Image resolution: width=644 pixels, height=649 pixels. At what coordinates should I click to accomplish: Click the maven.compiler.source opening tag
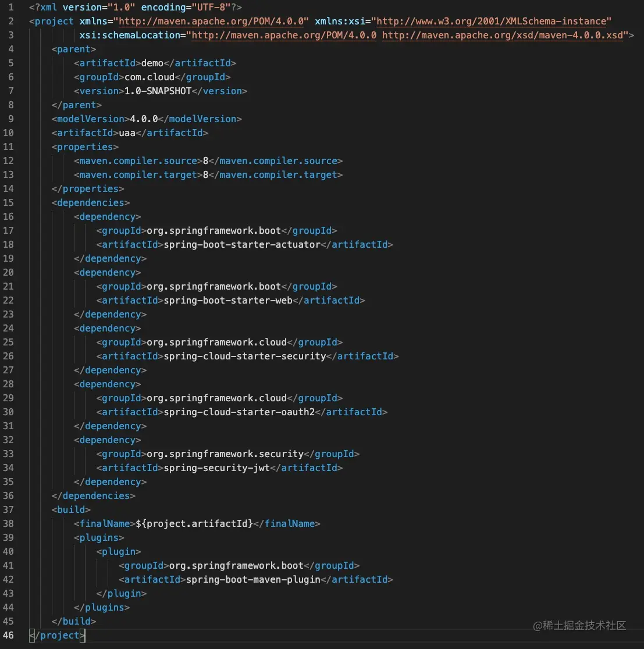pyautogui.click(x=138, y=161)
